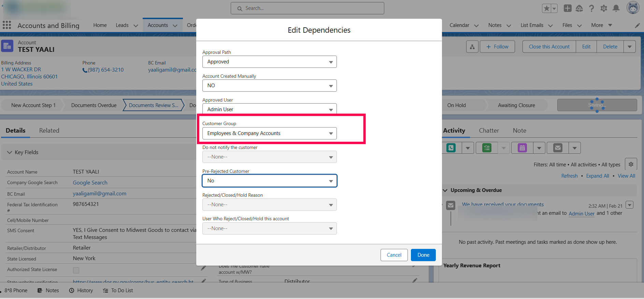644x299 pixels.
Task: Open the 8*8 Phone utility
Action: coord(14,290)
